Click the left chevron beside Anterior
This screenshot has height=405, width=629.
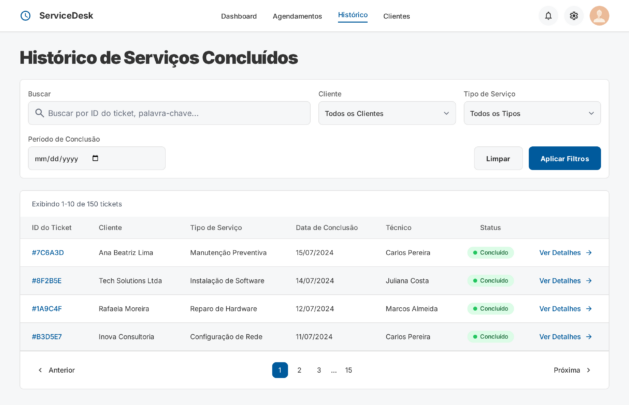click(40, 370)
